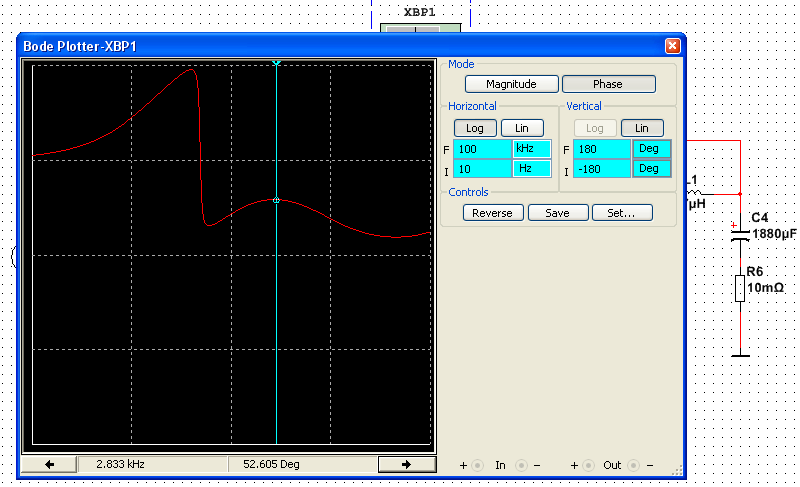Select capacitor C4 in the schematic

[x=740, y=235]
